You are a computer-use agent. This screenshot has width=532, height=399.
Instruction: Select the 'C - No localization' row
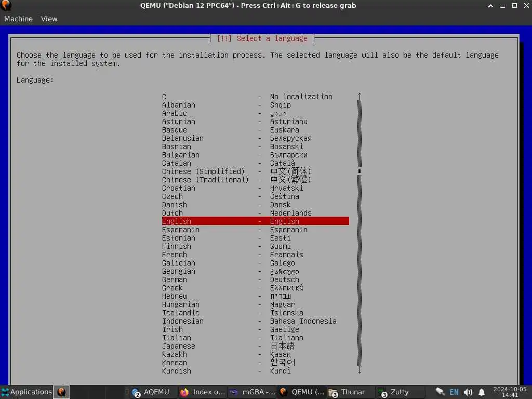tap(256, 97)
